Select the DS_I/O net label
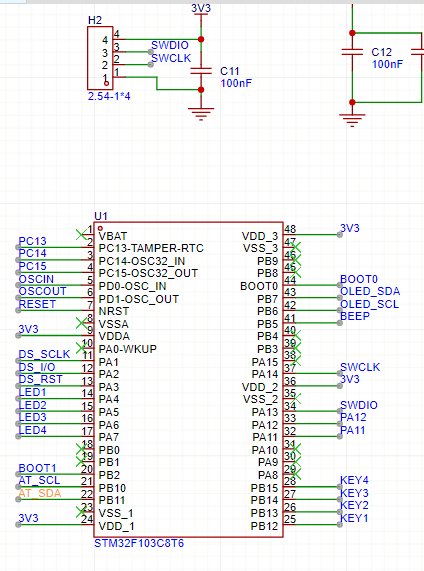 [37, 367]
